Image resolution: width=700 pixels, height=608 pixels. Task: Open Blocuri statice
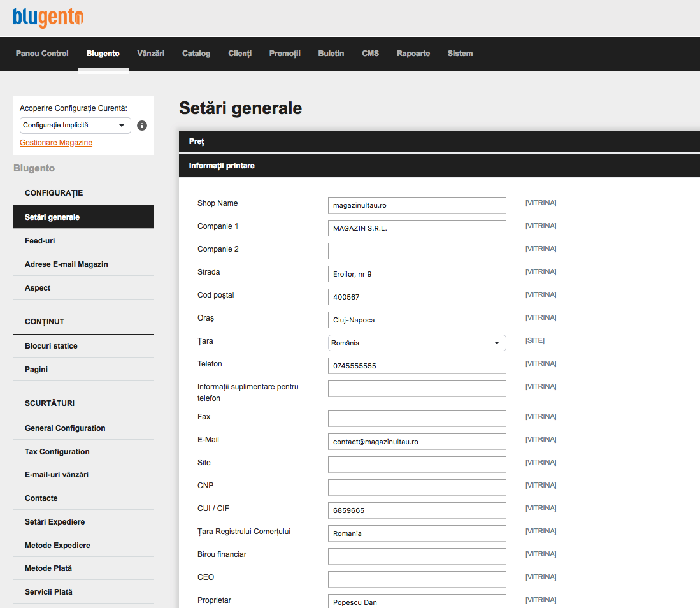83,346
